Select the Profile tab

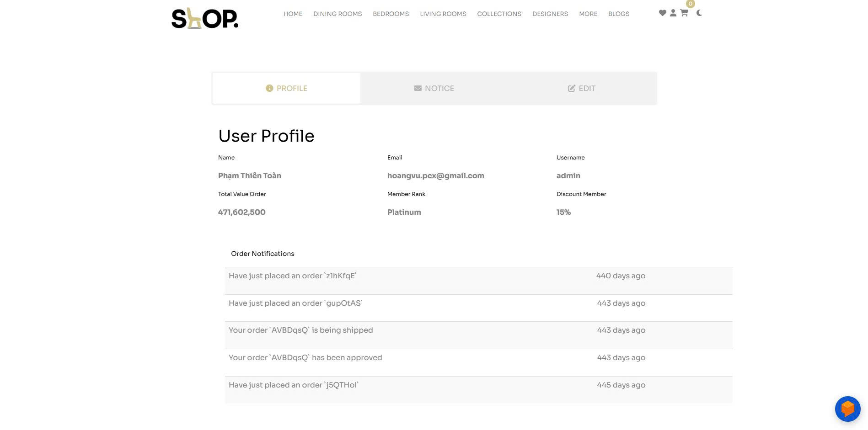(x=287, y=88)
